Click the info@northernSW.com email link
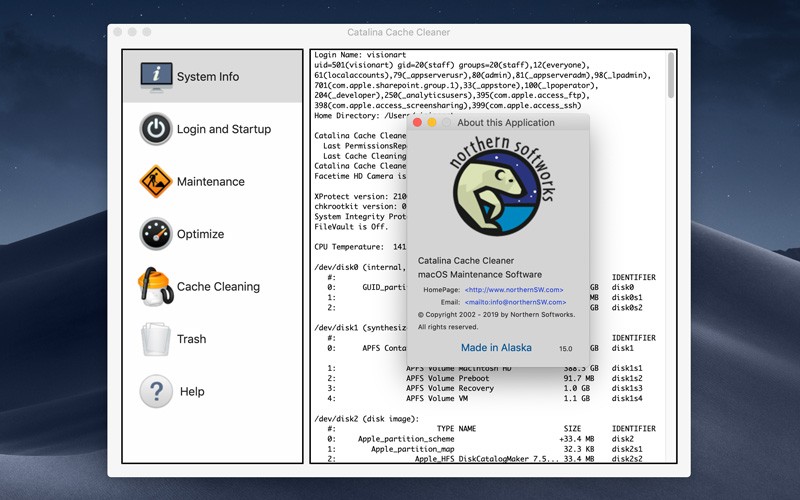This screenshot has height=500, width=800. (x=515, y=302)
